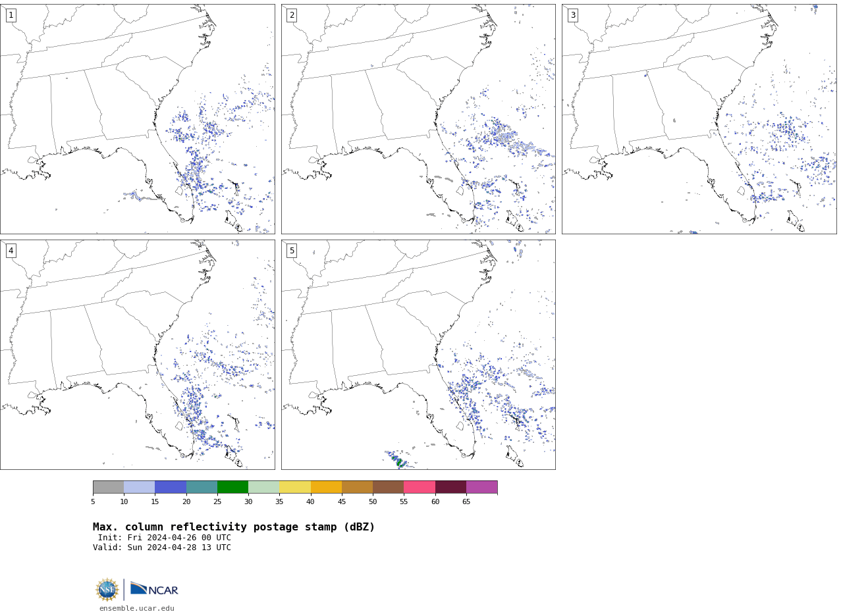This screenshot has width=843, height=616.
Task: Click the NSF logo icon
Action: point(107,590)
